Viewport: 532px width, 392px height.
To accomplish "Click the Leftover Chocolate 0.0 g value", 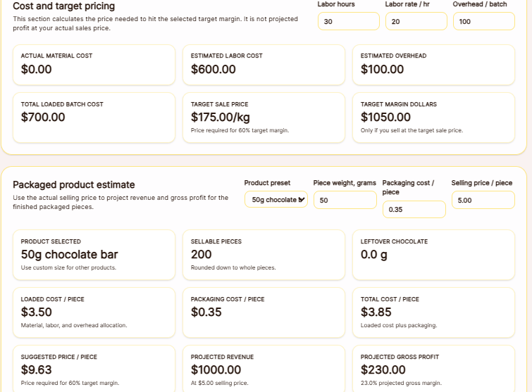I will 374,255.
